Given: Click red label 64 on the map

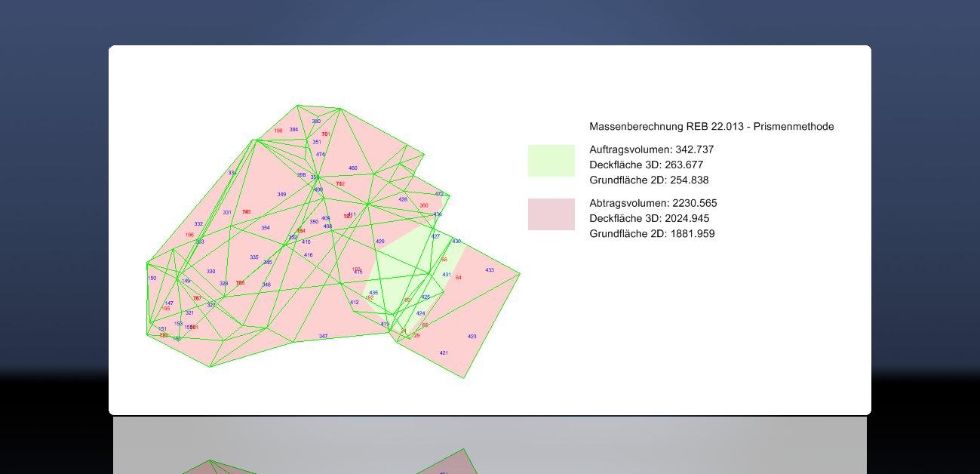Looking at the screenshot, I should 459,278.
